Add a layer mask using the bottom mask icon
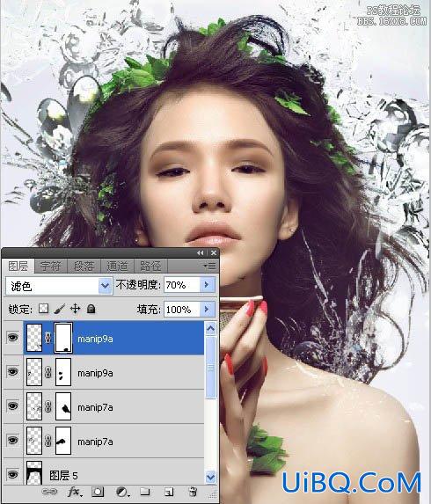This screenshot has height=504, width=431. point(98,492)
